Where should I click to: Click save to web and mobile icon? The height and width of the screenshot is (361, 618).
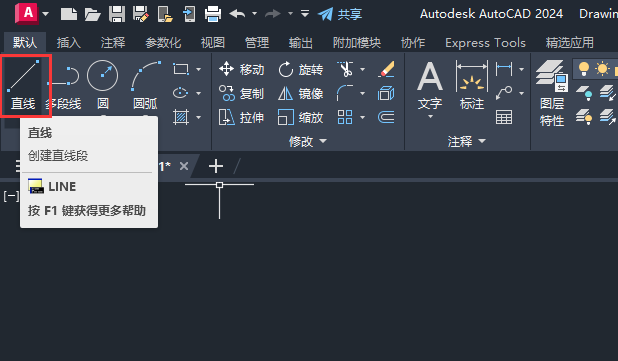(x=189, y=14)
